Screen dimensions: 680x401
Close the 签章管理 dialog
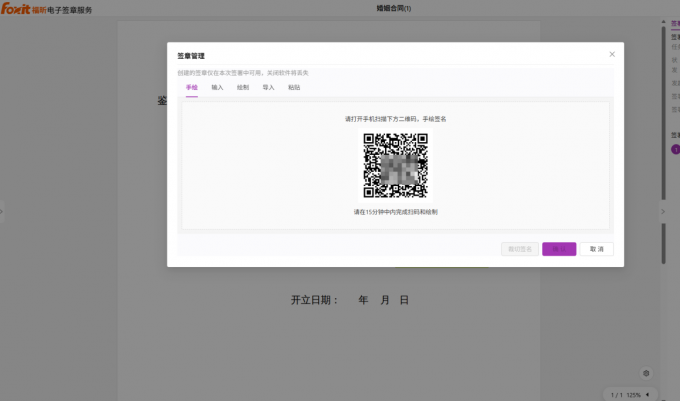612,54
